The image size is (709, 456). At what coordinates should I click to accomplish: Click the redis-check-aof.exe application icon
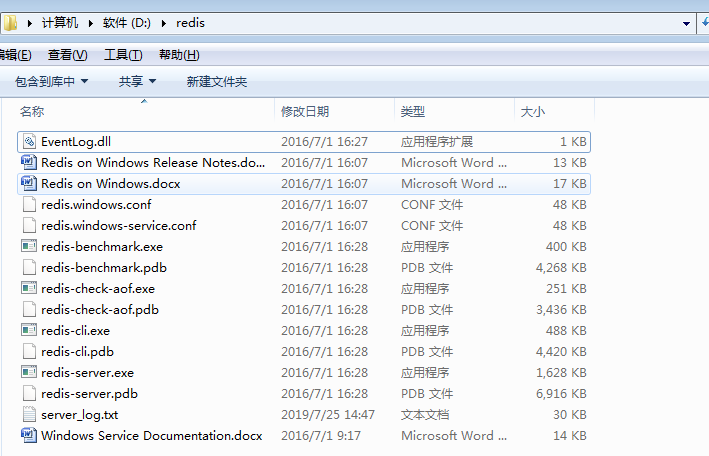pyautogui.click(x=29, y=289)
